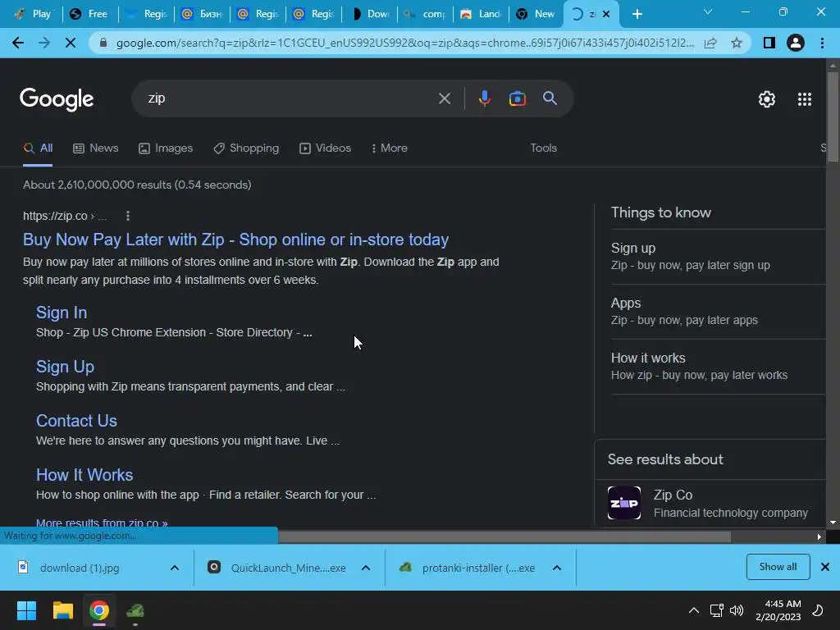Close the downloads bar
This screenshot has width=840, height=630.
[825, 567]
